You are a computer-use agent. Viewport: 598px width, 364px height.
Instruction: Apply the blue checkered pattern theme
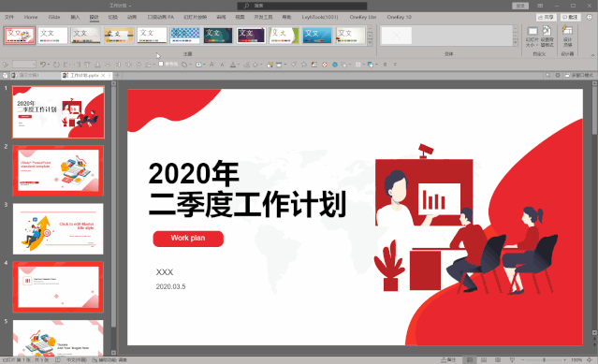click(185, 35)
